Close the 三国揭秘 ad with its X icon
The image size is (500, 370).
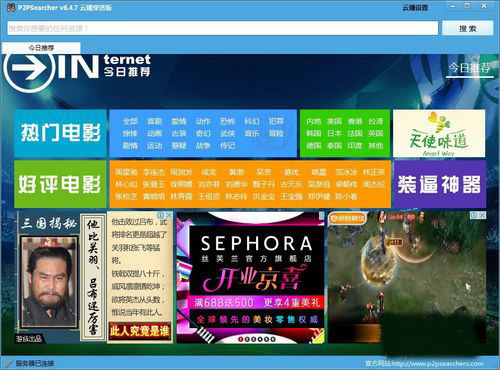[169, 216]
